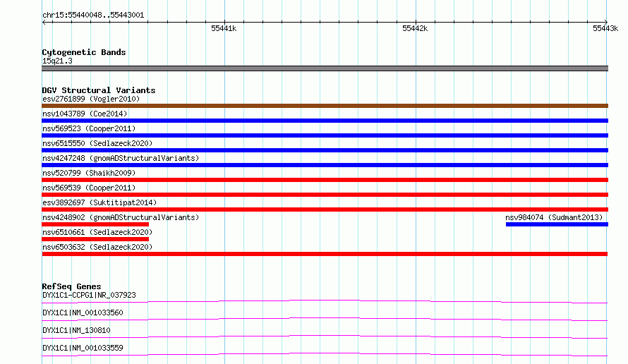
Task: Click the nsv569539 (Cooper2011) label
Action: 89,188
